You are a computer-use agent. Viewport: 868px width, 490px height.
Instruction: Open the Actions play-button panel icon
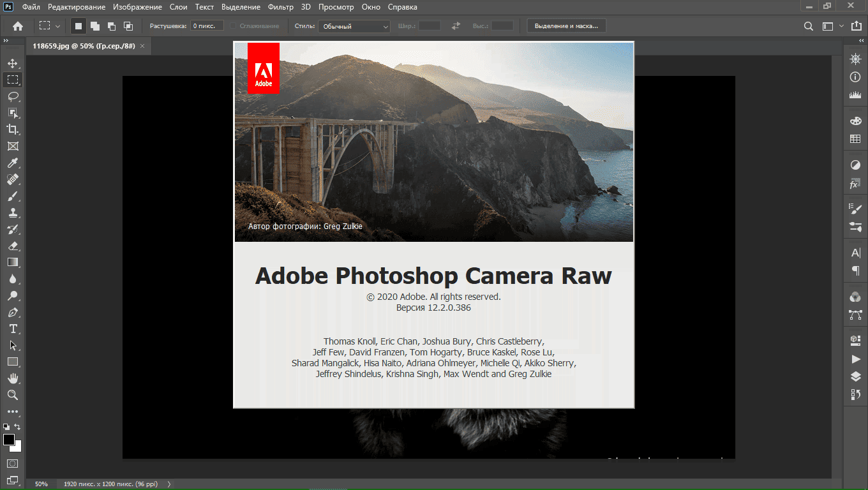(855, 359)
